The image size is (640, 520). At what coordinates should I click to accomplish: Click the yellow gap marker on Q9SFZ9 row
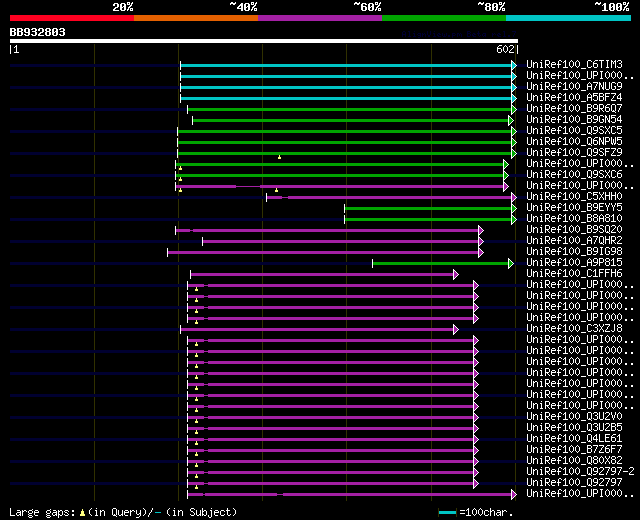(x=280, y=157)
